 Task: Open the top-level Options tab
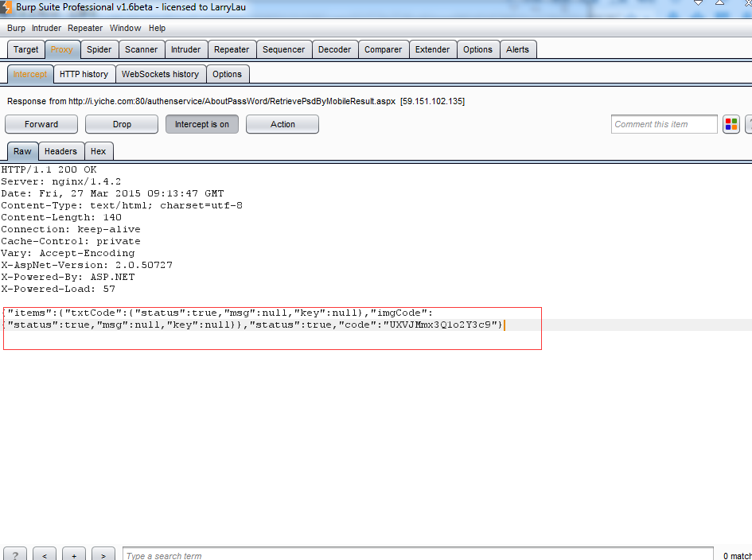pyautogui.click(x=477, y=49)
